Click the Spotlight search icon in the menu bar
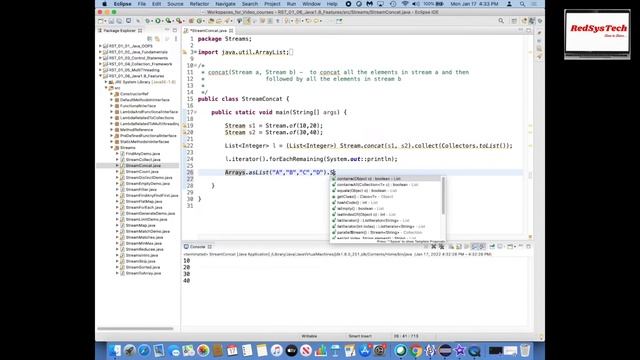 coord(522,4)
